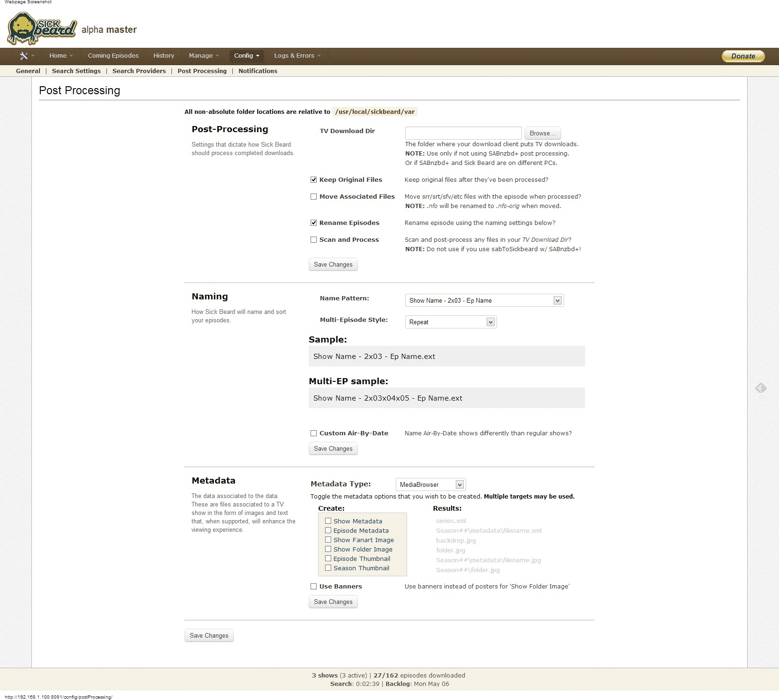Focus the TV Download Dir field

(463, 133)
